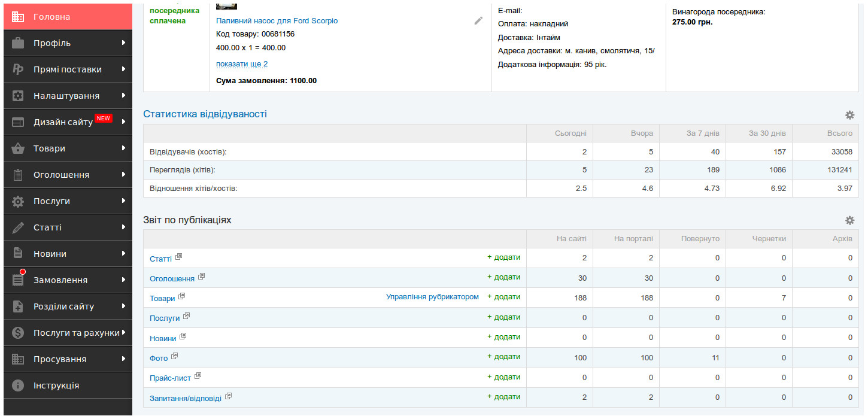Click the показати ще 2 link
Viewport: 868px width, 419px height.
pyautogui.click(x=242, y=64)
